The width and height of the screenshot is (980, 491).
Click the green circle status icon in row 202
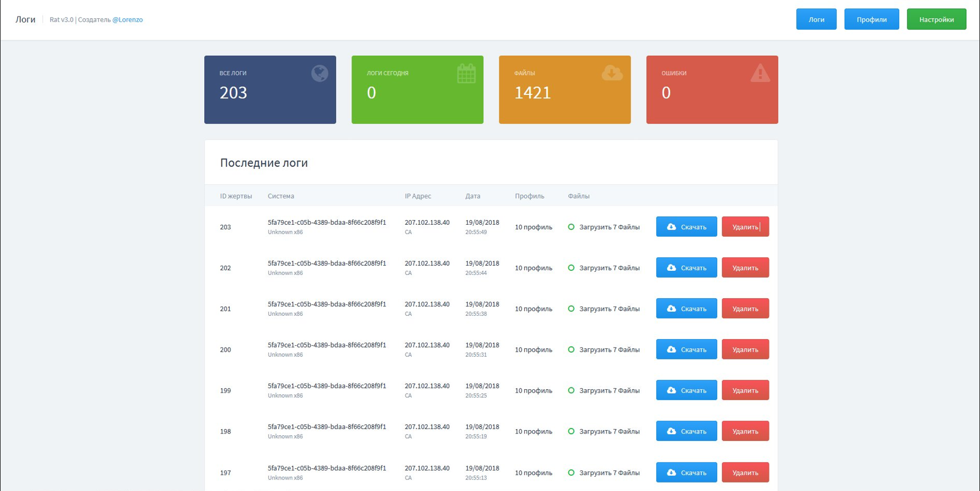pos(571,268)
